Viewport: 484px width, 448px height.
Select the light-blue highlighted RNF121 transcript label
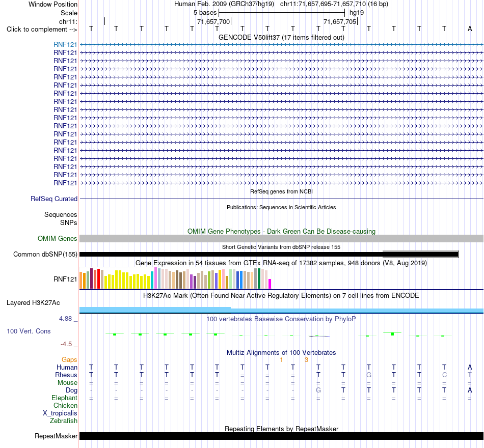[x=65, y=45]
